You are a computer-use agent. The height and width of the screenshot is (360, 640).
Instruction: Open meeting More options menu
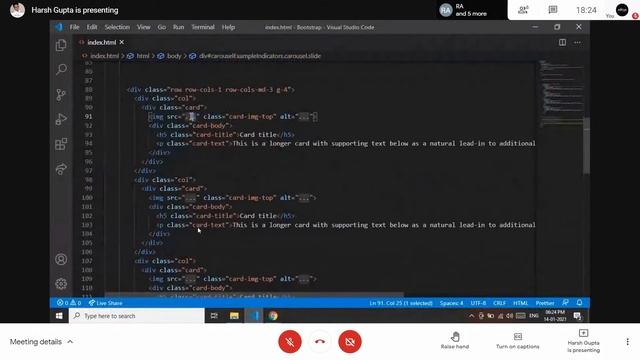pos(627,341)
